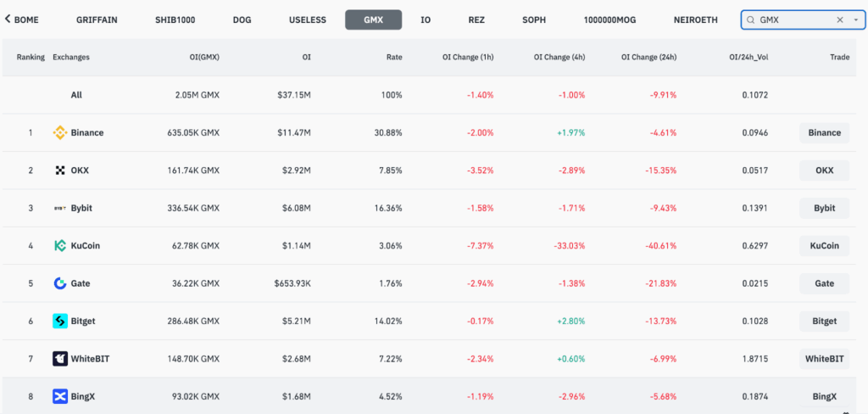Click the BingX trade button
The image size is (868, 414).
point(824,397)
